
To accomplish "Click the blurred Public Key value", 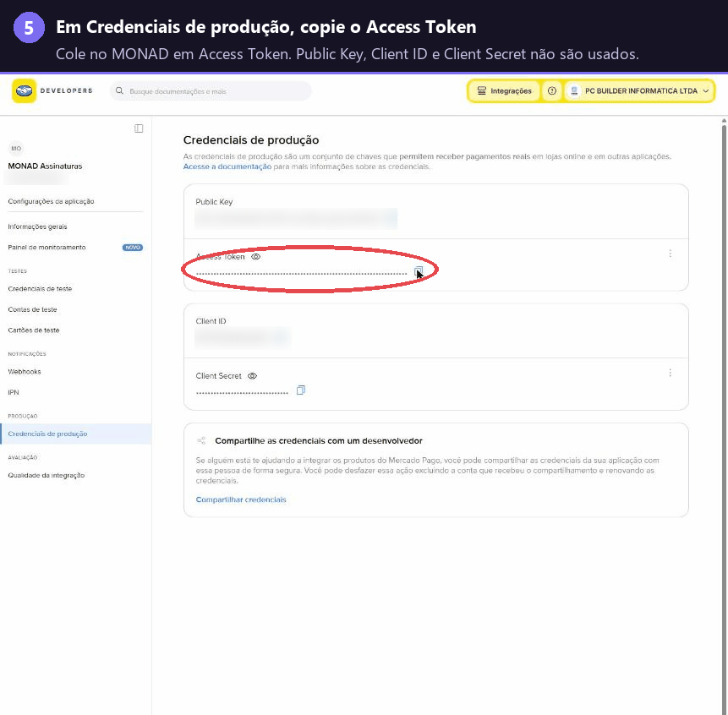I will pos(296,219).
